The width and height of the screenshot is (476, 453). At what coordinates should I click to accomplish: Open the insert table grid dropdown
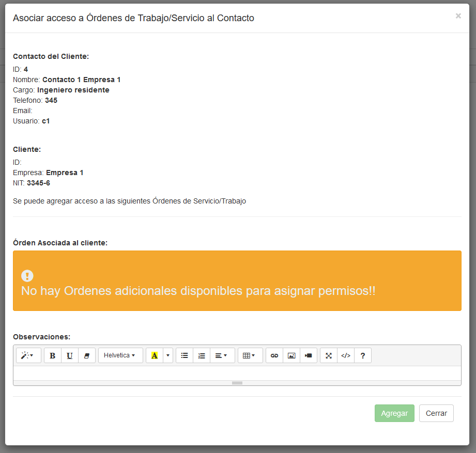coord(250,355)
